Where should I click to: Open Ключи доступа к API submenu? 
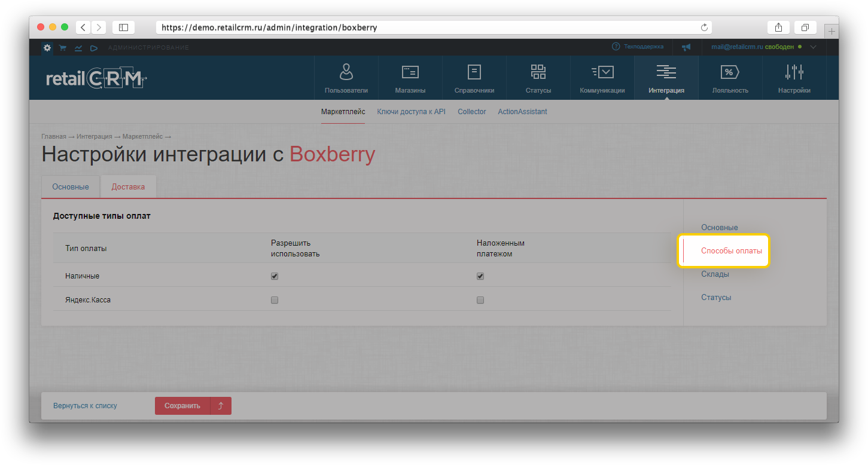411,112
